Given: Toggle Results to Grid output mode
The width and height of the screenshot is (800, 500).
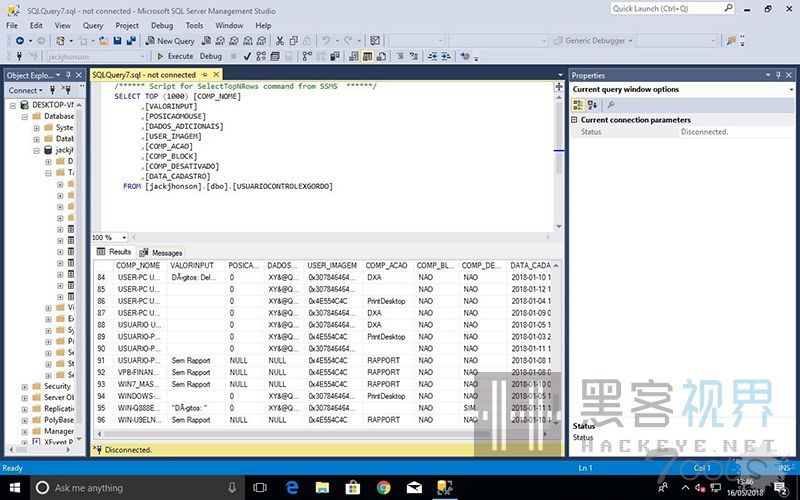Looking at the screenshot, I should tap(368, 57).
